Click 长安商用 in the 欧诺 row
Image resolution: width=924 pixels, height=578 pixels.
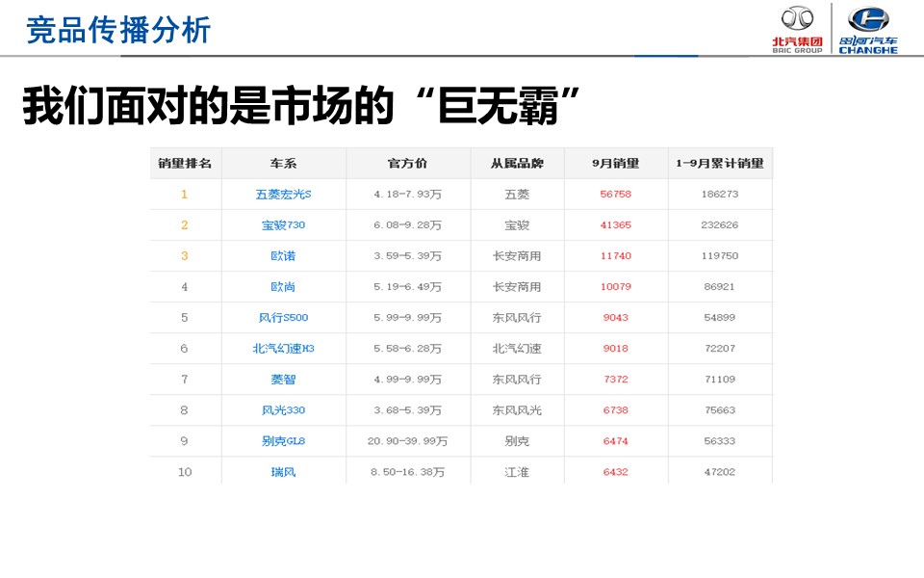(x=518, y=256)
